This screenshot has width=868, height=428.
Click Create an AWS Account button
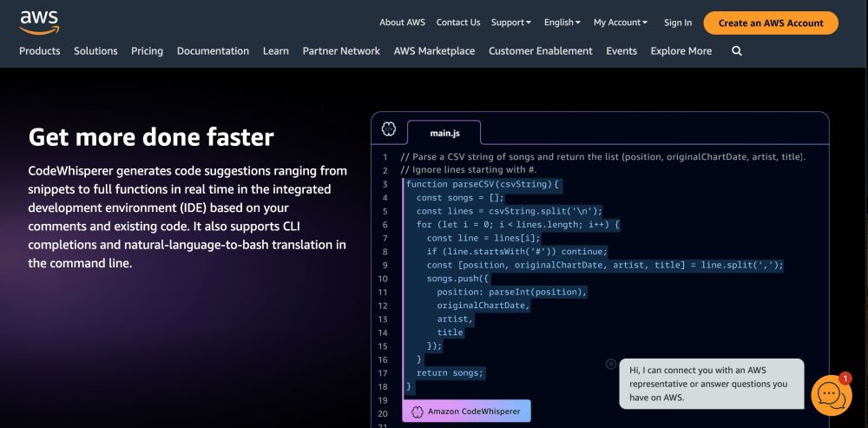point(770,23)
